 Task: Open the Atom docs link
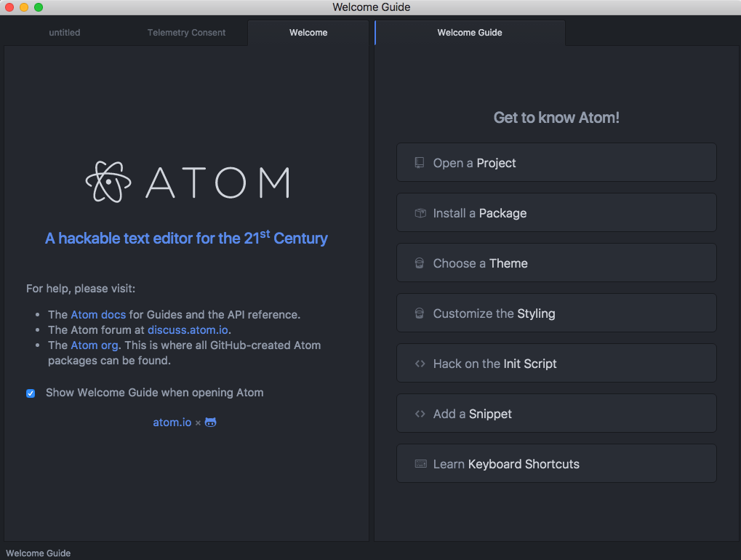(98, 315)
